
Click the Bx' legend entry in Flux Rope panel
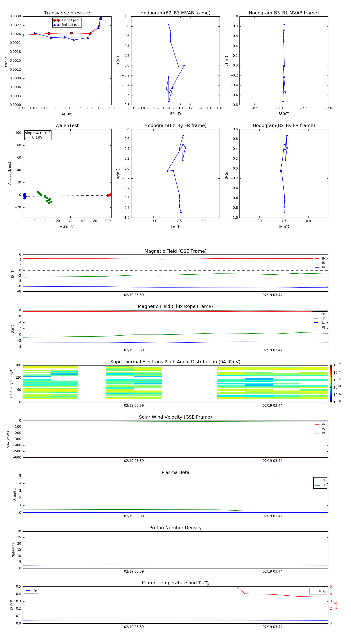coord(320,314)
